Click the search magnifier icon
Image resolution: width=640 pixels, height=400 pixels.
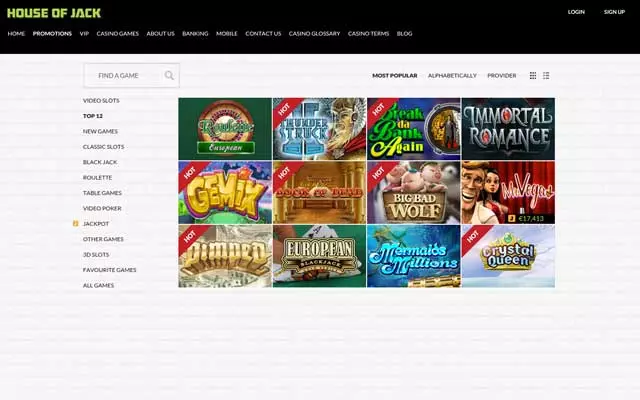[x=169, y=75]
